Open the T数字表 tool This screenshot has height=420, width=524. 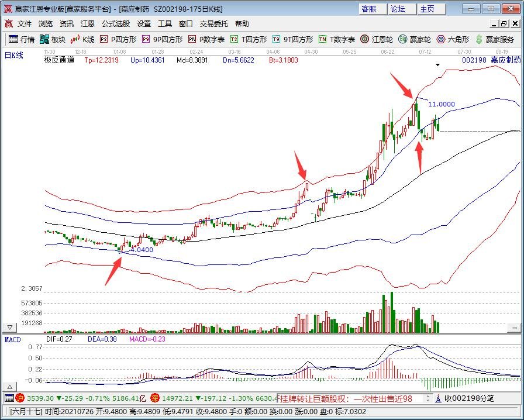(x=336, y=39)
